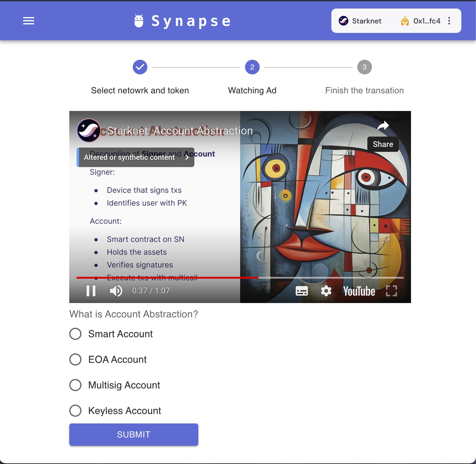Image resolution: width=476 pixels, height=464 pixels.
Task: Select the Starknet network label
Action: click(367, 21)
